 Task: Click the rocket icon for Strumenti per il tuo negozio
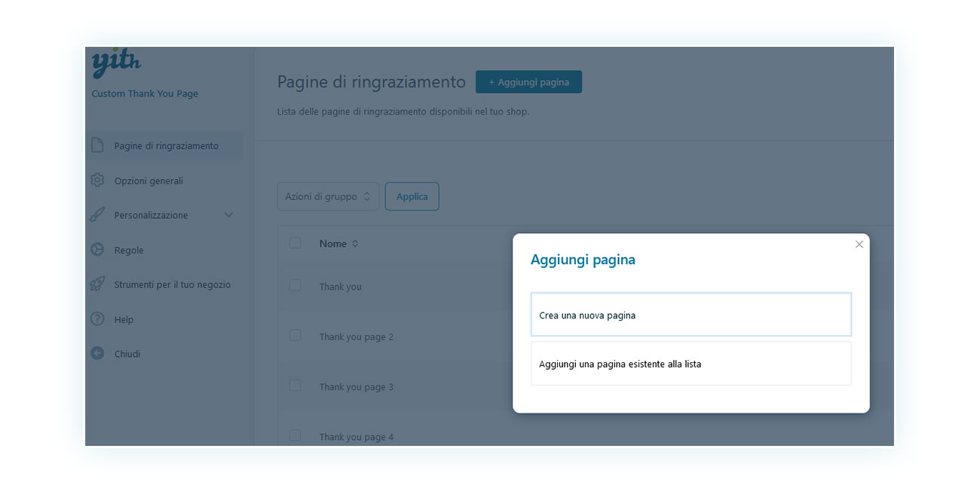pos(97,284)
